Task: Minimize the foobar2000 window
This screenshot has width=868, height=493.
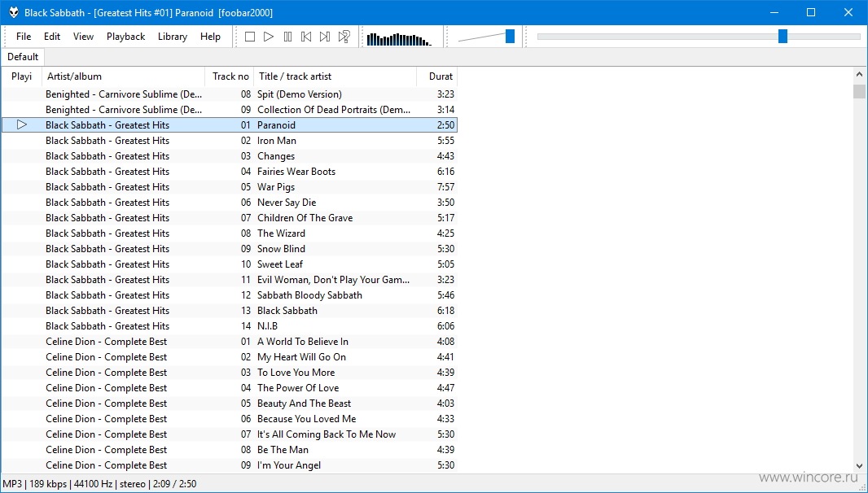Action: [x=774, y=12]
